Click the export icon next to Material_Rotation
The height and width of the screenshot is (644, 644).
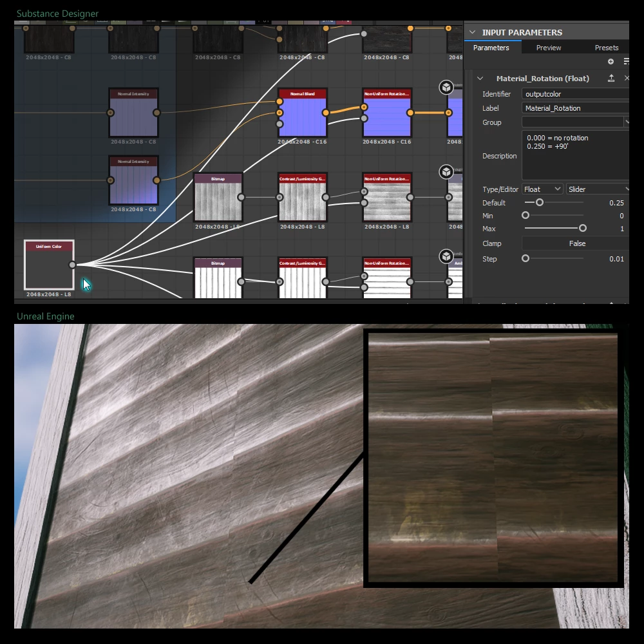[611, 78]
